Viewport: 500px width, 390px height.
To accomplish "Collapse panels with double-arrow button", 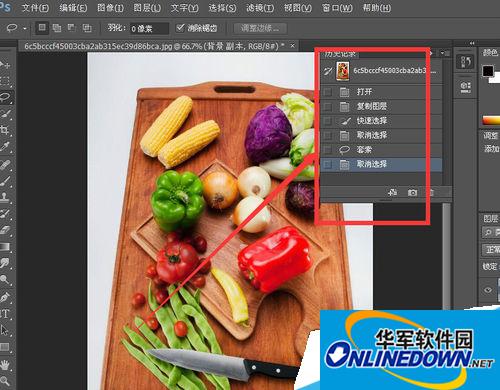I will pyautogui.click(x=472, y=43).
